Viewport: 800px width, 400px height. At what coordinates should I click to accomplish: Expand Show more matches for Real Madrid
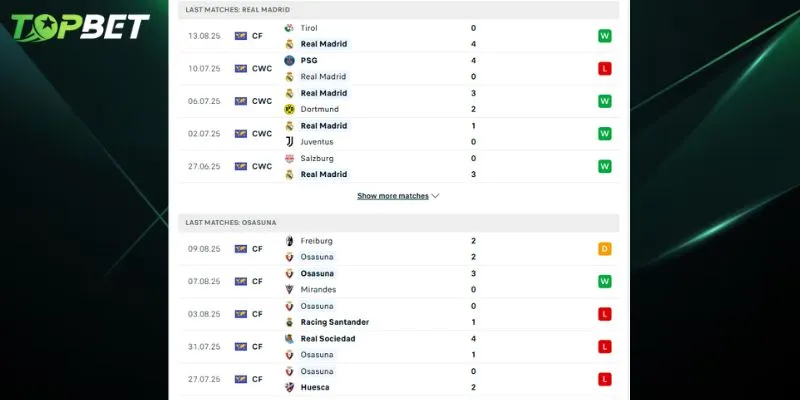[398, 196]
